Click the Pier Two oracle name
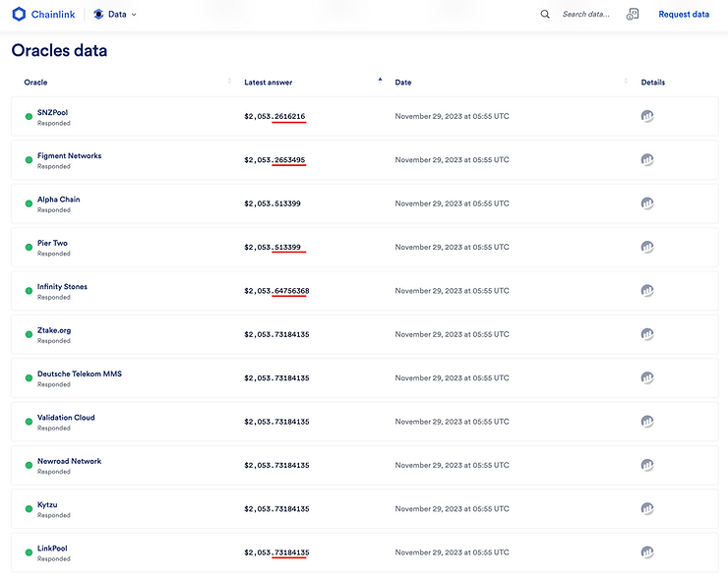Screen dimensions: 728x576 tap(52, 243)
